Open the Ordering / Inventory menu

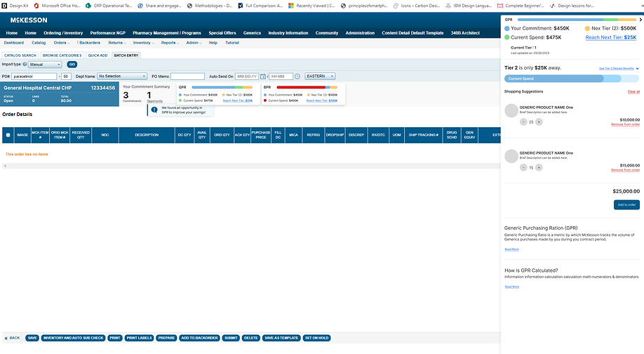(x=63, y=33)
